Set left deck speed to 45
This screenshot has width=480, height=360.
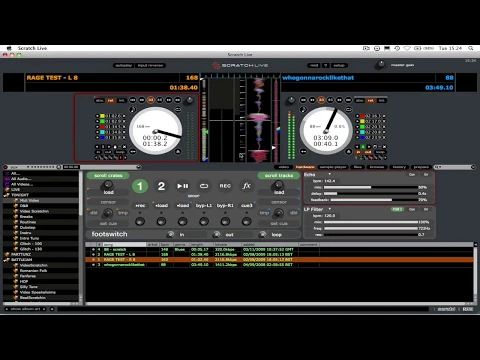coord(160,100)
